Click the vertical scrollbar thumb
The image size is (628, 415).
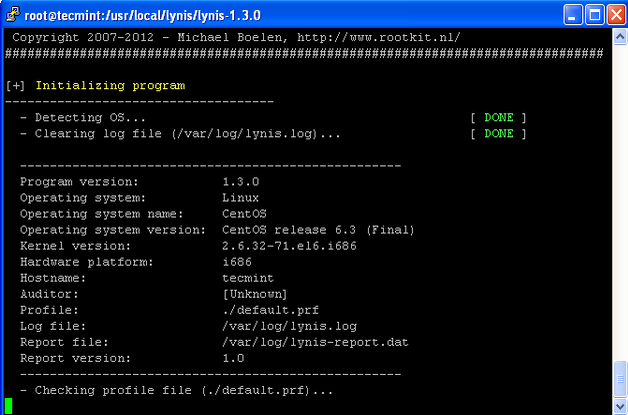point(620,379)
